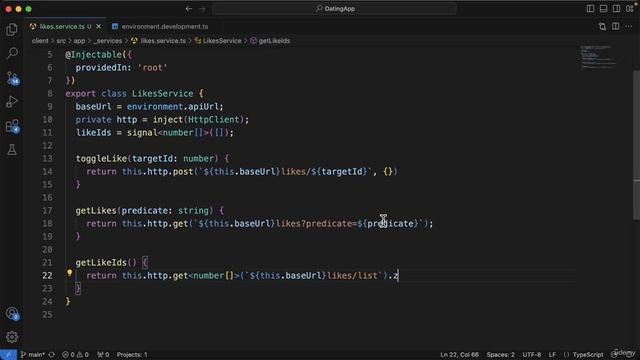Click the likeIds signal declaration

[x=93, y=133]
